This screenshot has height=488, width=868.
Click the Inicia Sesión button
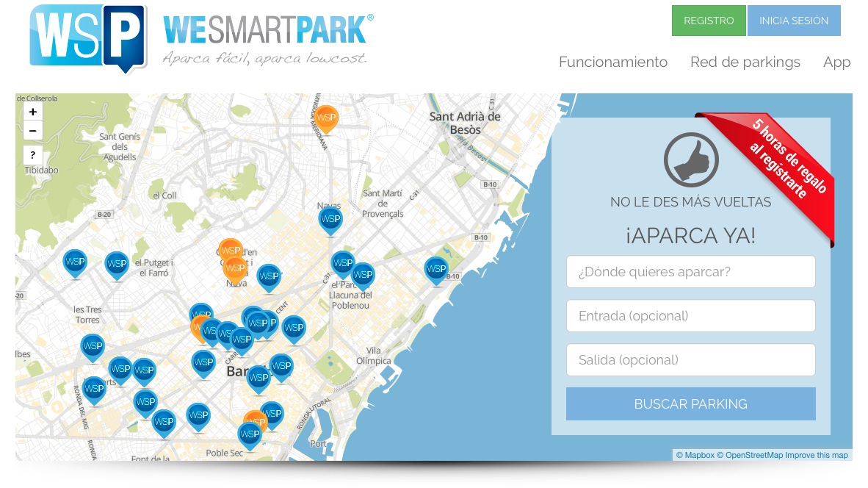click(x=793, y=21)
